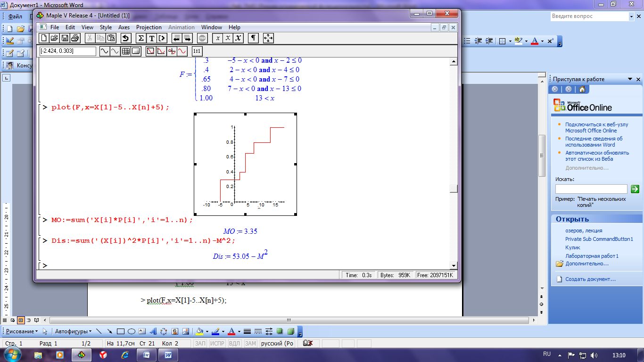Image resolution: width=644 pixels, height=362 pixels.
Task: Open Maple Window menu
Action: (212, 27)
